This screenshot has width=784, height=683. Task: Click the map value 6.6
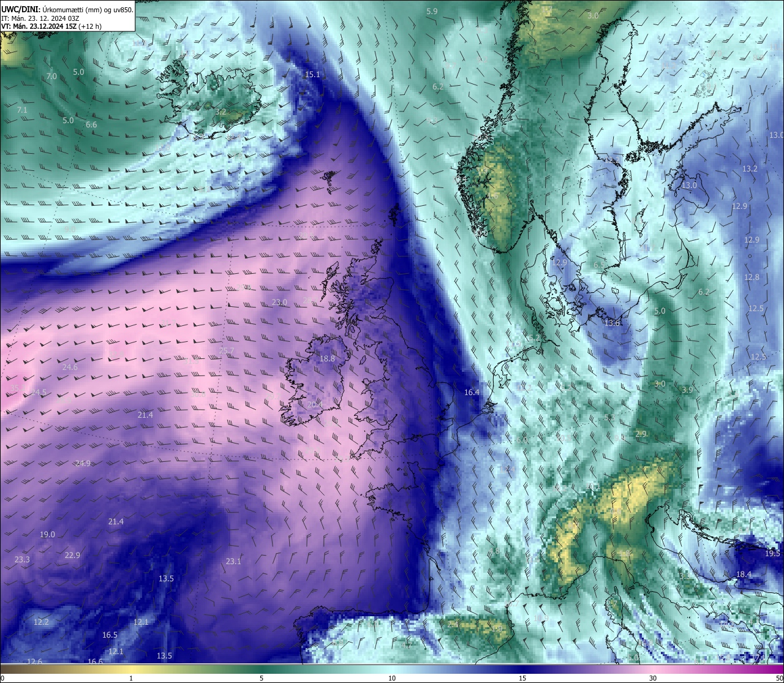click(91, 125)
